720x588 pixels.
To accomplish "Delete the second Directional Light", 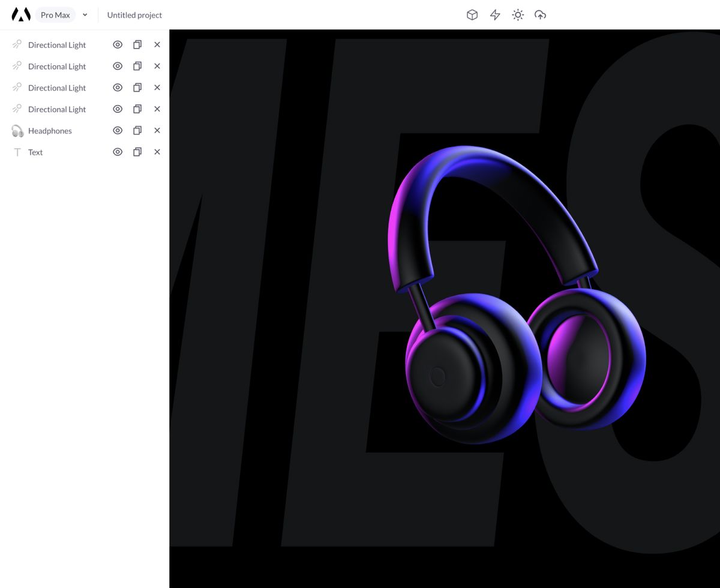I will click(157, 66).
